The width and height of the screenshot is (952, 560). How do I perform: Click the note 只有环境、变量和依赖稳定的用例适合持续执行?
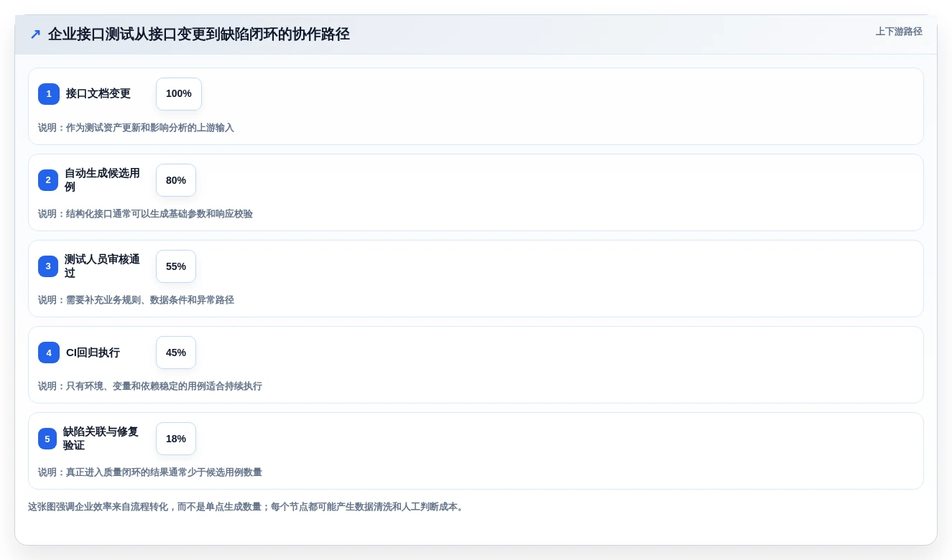pos(164,386)
